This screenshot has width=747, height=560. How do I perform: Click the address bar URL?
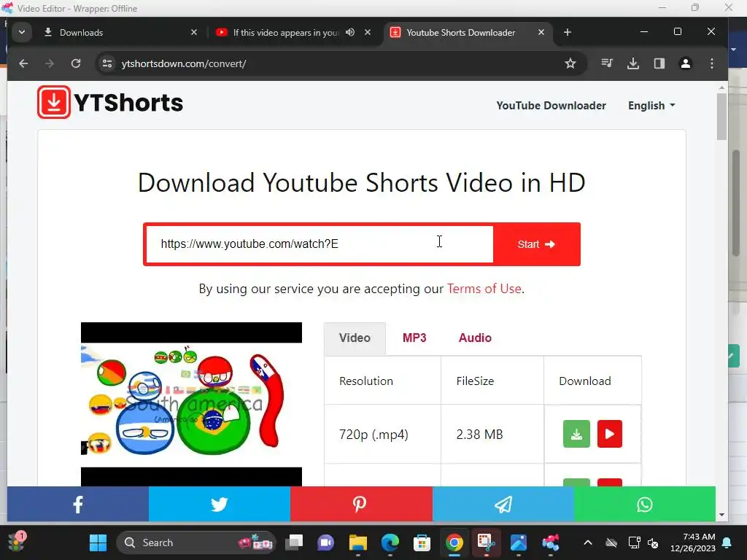coord(183,63)
